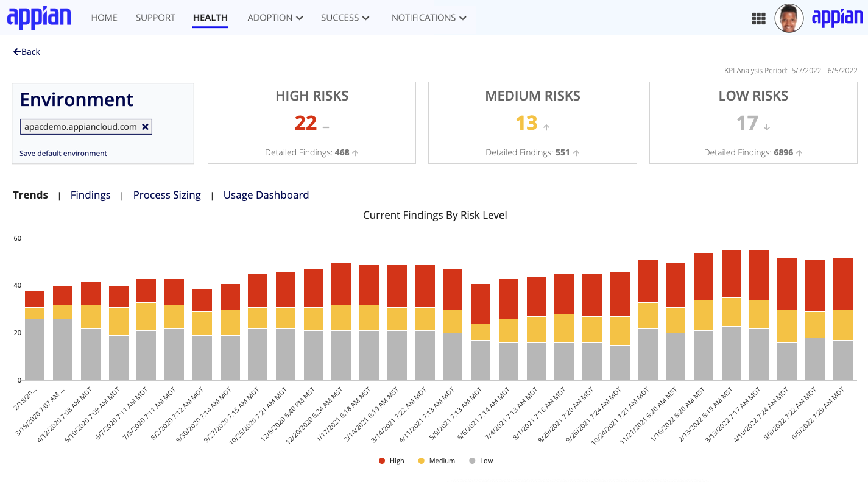This screenshot has width=868, height=482.
Task: Go back using the Back link
Action: [x=27, y=52]
